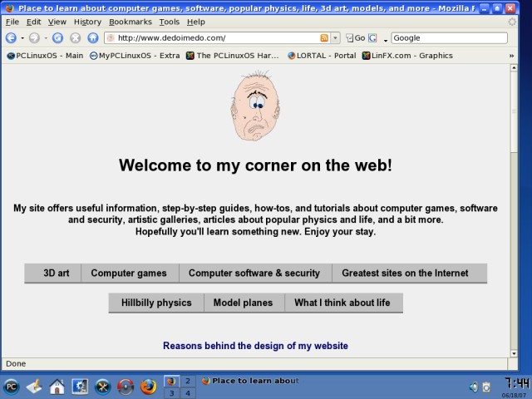
Task: Open the Home folder icon in taskbar
Action: (57, 387)
